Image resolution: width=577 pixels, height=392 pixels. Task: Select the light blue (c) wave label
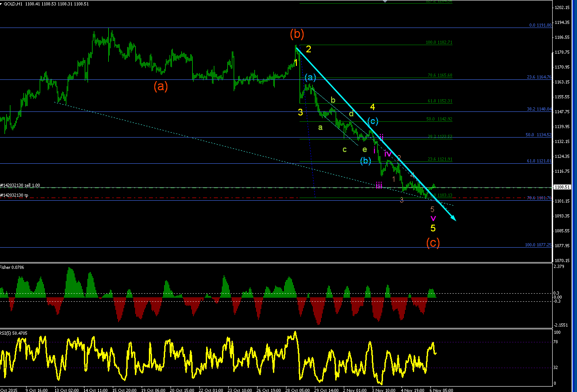point(372,121)
